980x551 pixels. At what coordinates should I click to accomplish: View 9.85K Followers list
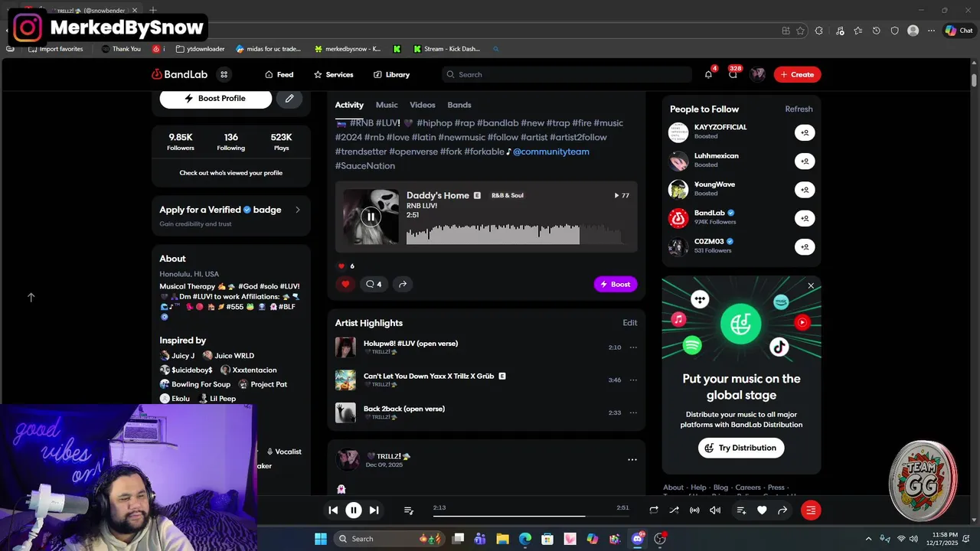[181, 142]
